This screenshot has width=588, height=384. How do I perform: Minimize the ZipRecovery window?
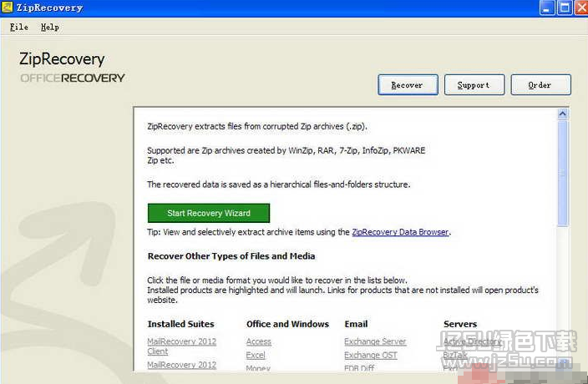[x=546, y=8]
